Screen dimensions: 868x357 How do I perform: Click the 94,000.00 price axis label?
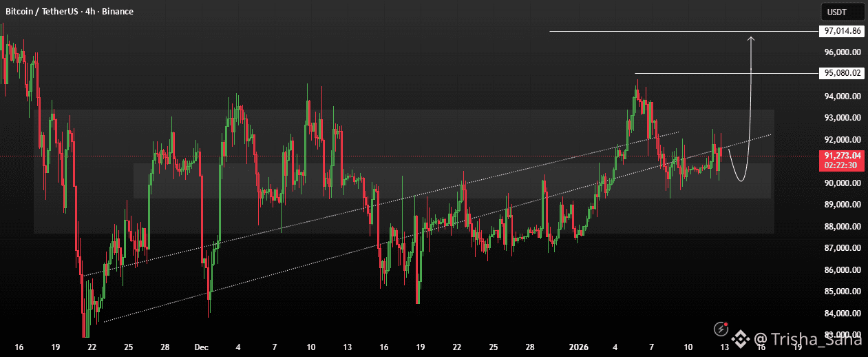(x=843, y=96)
